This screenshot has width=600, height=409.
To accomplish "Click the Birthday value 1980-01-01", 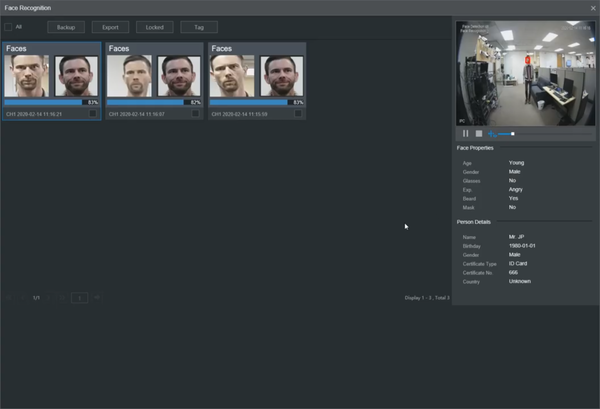I will tap(522, 246).
